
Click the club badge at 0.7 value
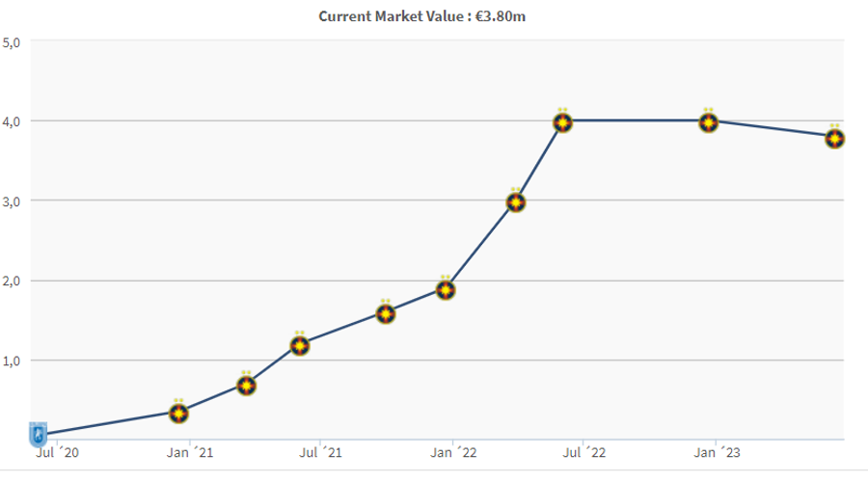tap(246, 385)
